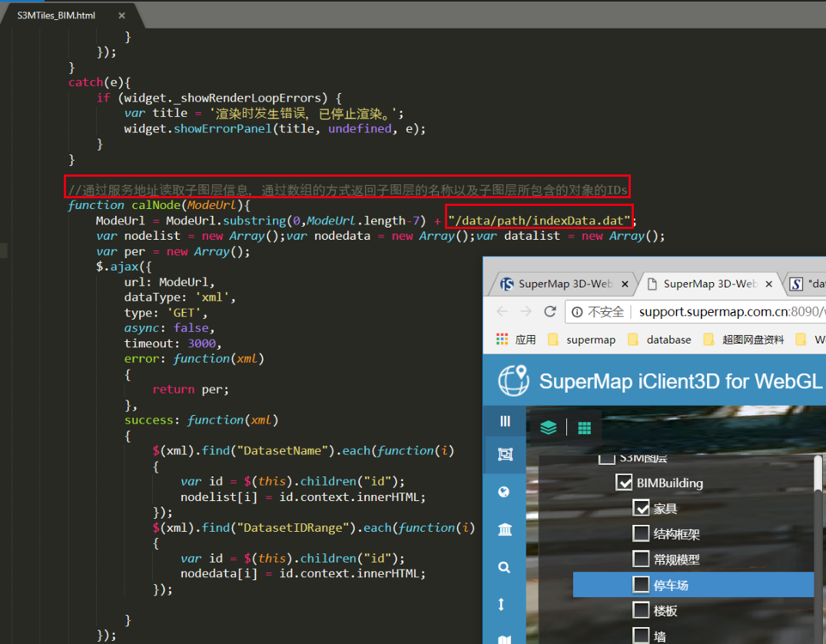This screenshot has height=644, width=826.
Task: Select the bounding frame sidebar tool
Action: pos(505,454)
